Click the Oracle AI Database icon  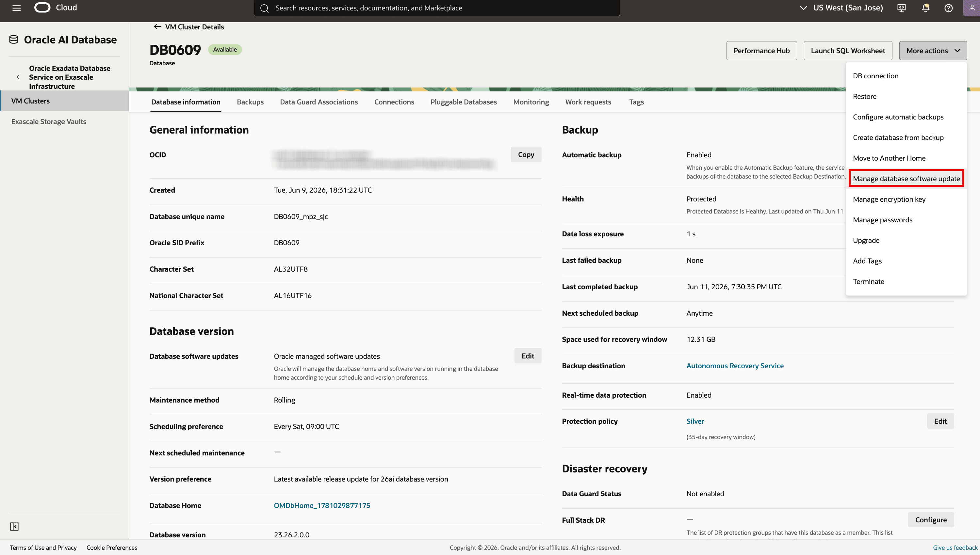(13, 40)
